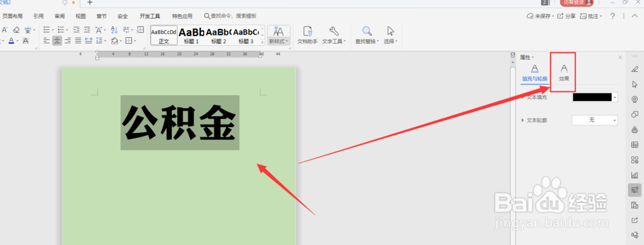
Task: Open the 属性 panel title dropdown
Action: [527, 57]
